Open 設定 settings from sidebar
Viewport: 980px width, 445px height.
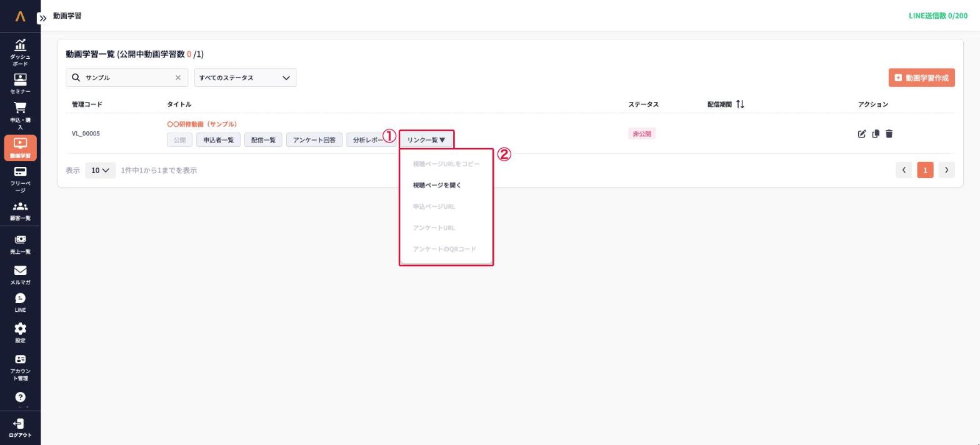pos(20,333)
